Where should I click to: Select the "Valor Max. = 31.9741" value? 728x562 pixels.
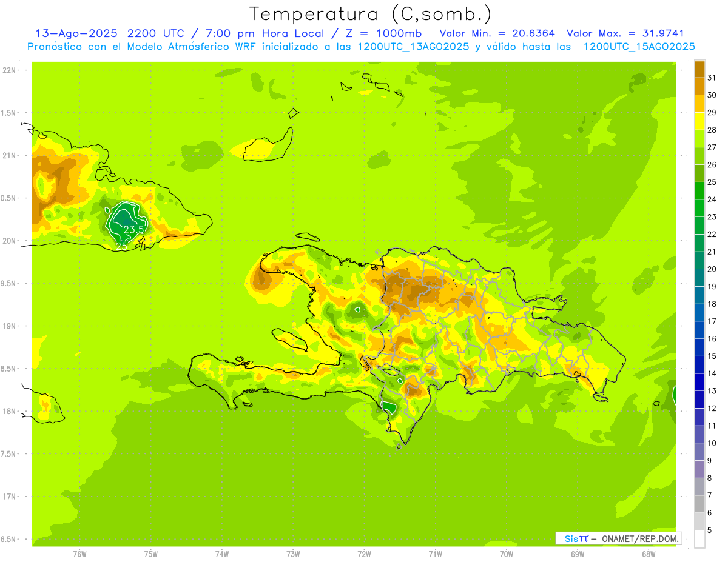pos(625,33)
